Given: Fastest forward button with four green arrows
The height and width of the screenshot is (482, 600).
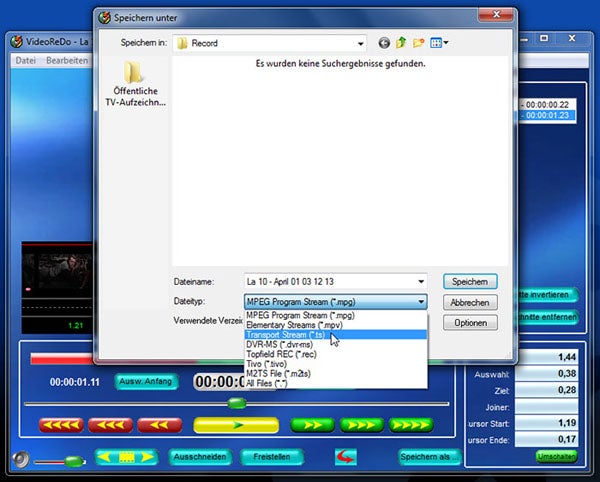Looking at the screenshot, I should (411, 425).
